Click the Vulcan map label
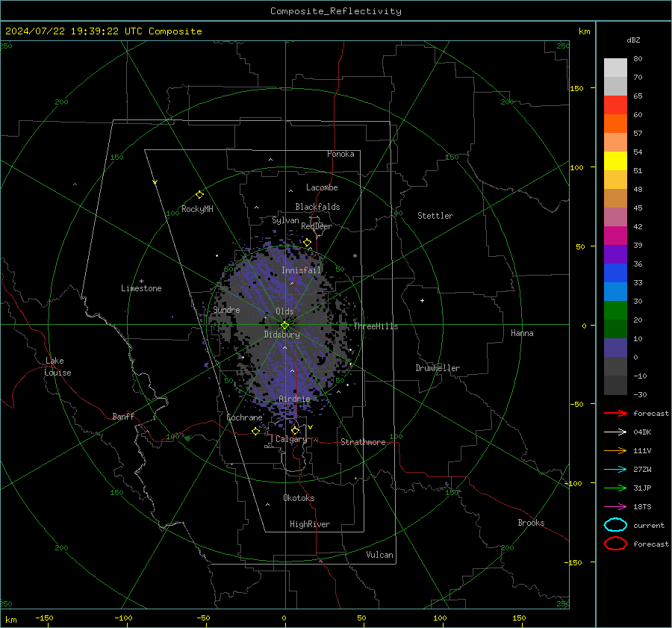 click(380, 555)
